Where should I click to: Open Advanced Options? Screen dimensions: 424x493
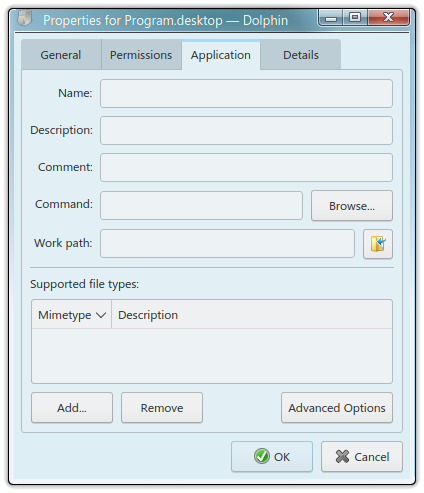337,408
